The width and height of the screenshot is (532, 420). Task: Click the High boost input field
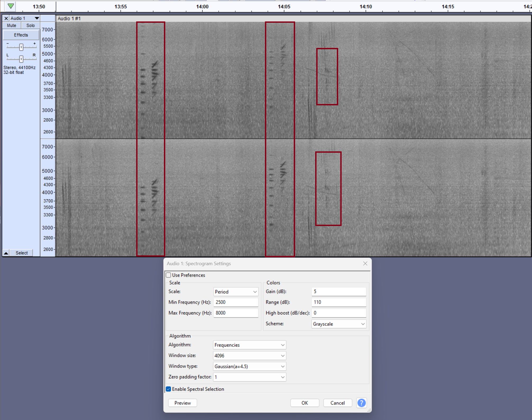click(x=339, y=313)
